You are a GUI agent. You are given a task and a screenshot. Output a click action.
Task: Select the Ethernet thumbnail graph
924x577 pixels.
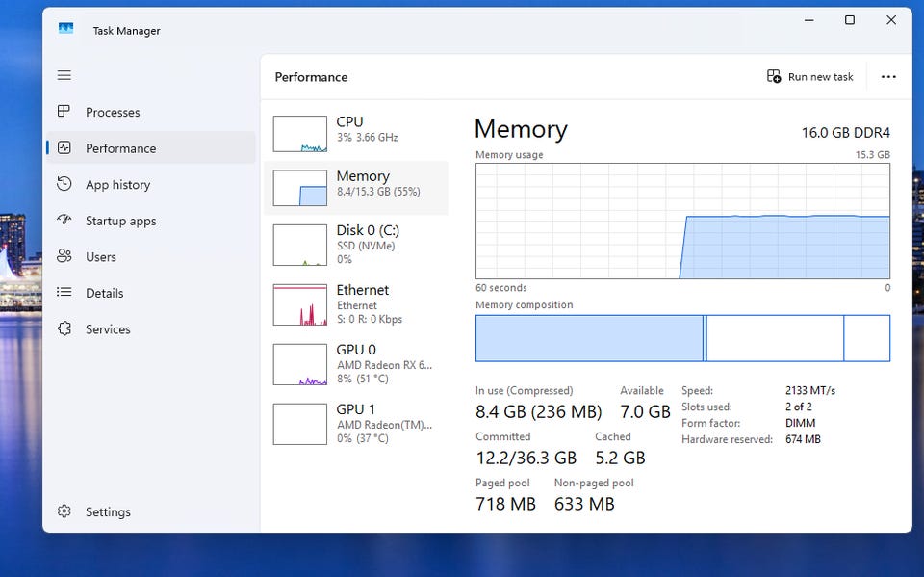coord(300,305)
